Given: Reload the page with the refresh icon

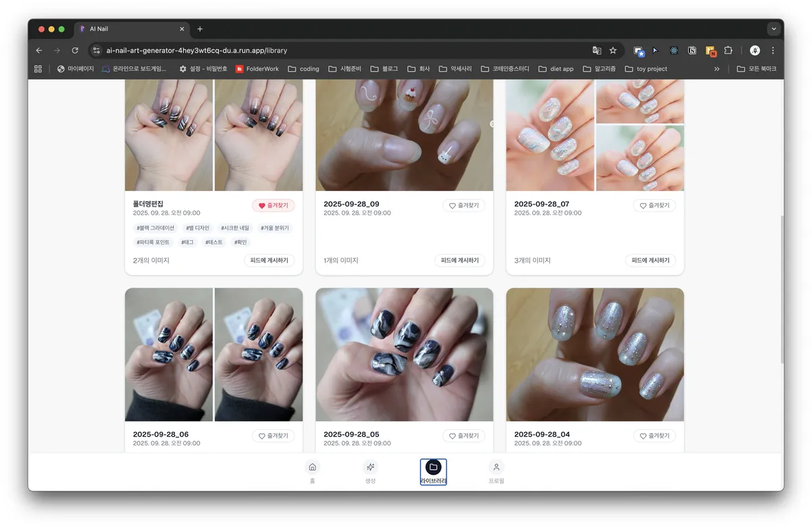Looking at the screenshot, I should click(75, 50).
